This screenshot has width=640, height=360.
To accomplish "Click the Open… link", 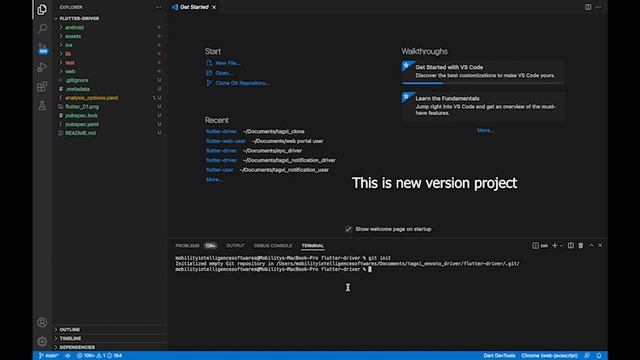I will coord(224,73).
